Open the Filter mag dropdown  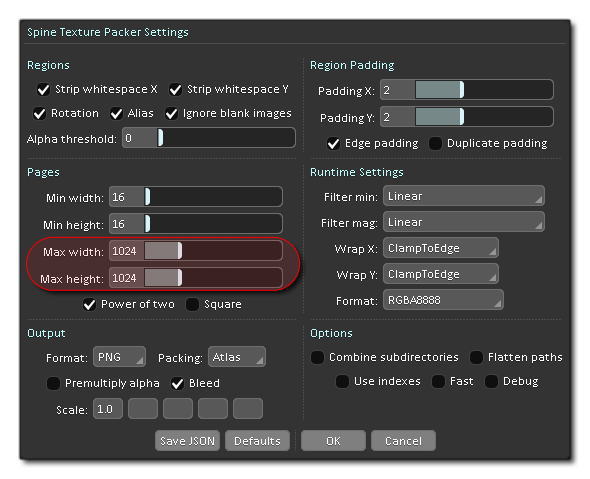pyautogui.click(x=464, y=222)
